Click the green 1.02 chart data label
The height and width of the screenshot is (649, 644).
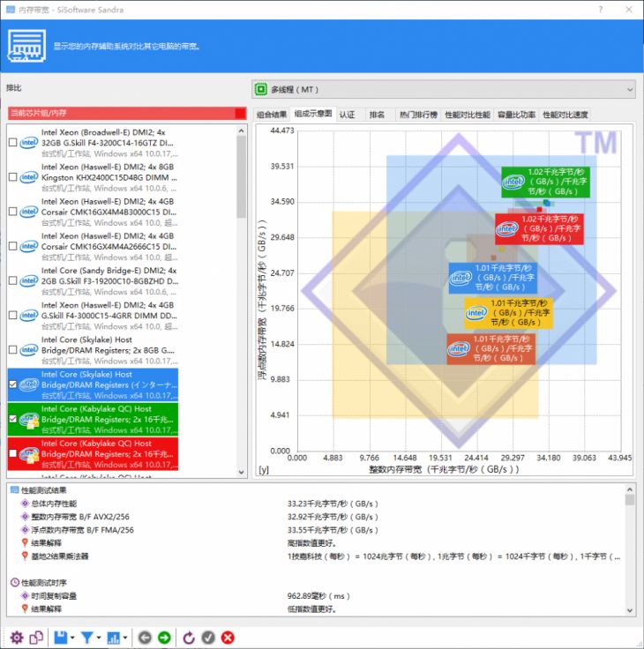545,183
